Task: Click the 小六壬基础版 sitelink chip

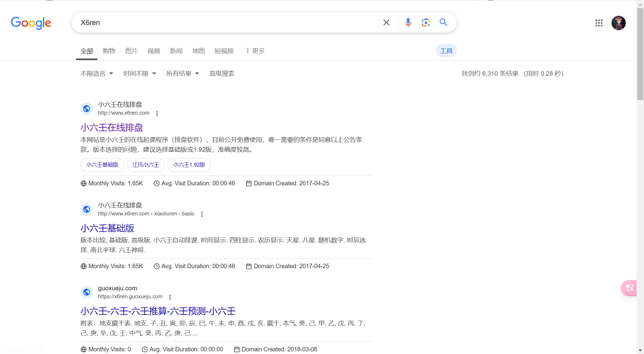Action: 103,164
